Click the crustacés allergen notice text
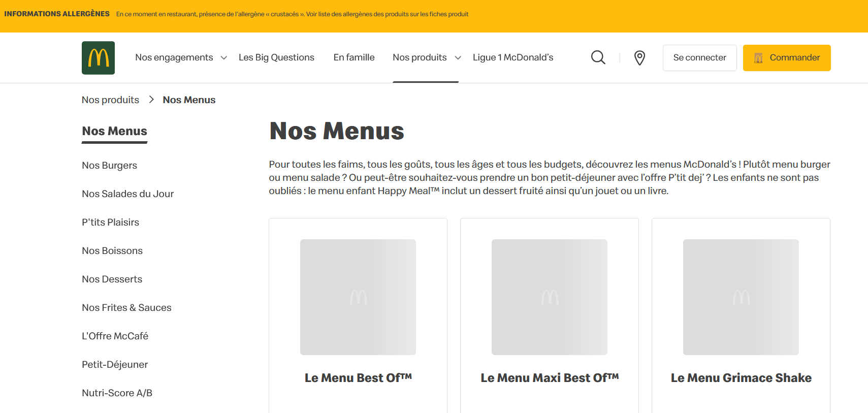The width and height of the screenshot is (868, 413). pos(292,14)
